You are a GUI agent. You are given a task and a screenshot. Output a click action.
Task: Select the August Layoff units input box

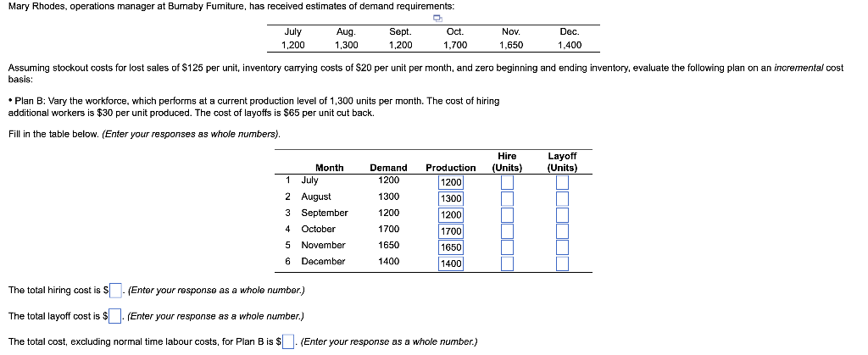tap(563, 198)
